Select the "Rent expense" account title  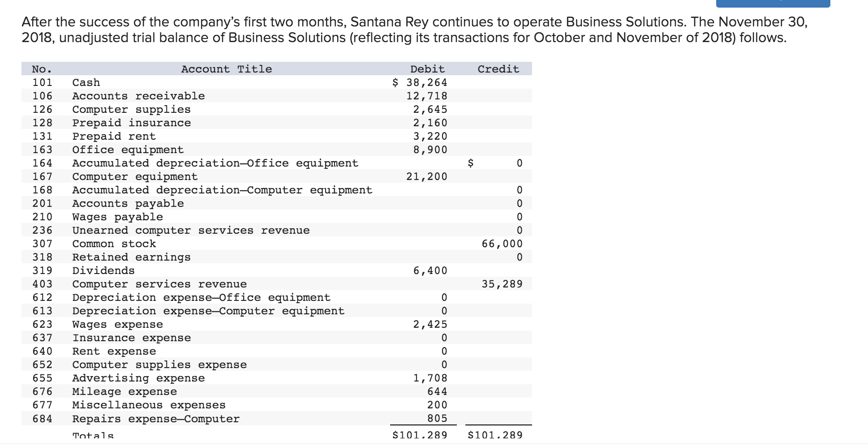(114, 351)
